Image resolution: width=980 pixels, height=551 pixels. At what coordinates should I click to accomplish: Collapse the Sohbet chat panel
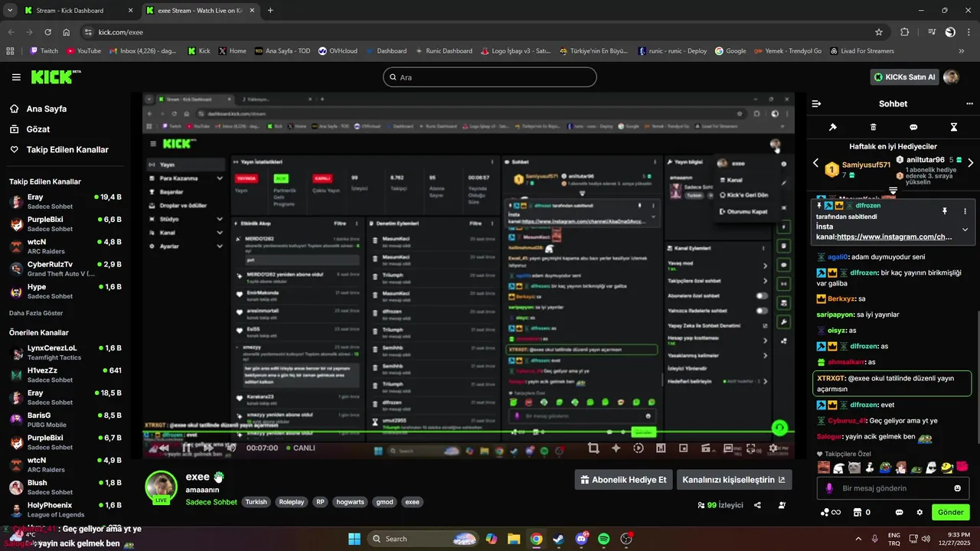click(816, 103)
